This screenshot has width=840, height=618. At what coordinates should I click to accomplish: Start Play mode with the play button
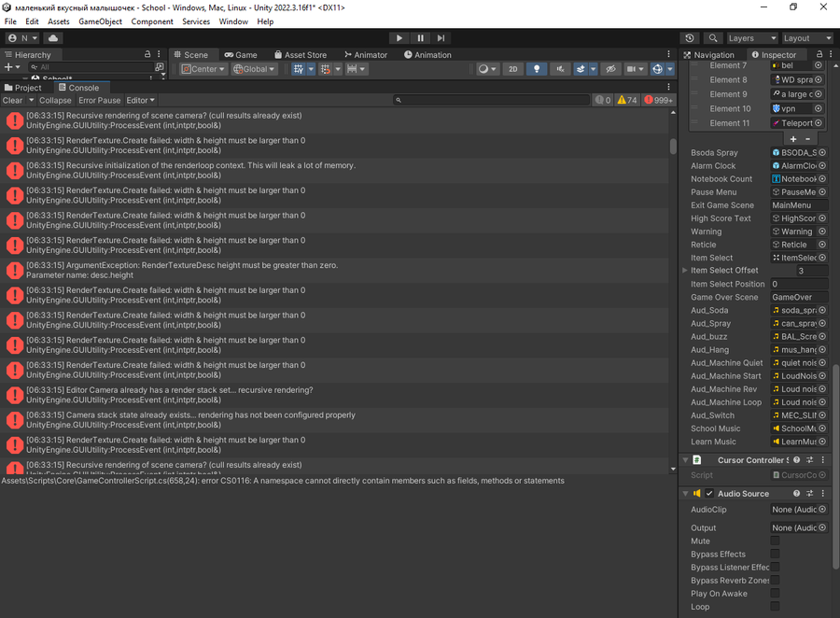[399, 38]
